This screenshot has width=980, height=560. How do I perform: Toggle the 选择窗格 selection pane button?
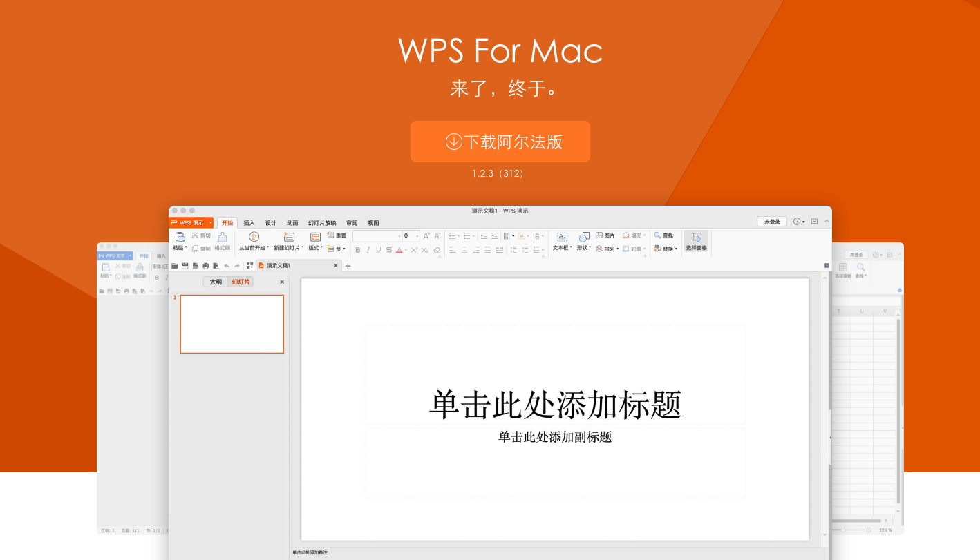(696, 241)
